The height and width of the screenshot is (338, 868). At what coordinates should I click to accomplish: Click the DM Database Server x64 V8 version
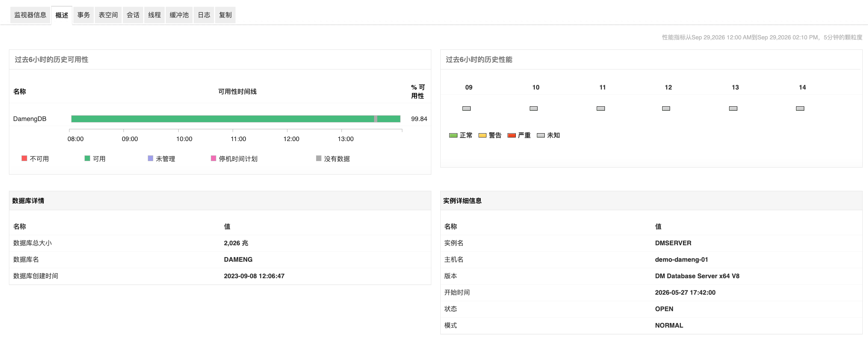pyautogui.click(x=697, y=276)
